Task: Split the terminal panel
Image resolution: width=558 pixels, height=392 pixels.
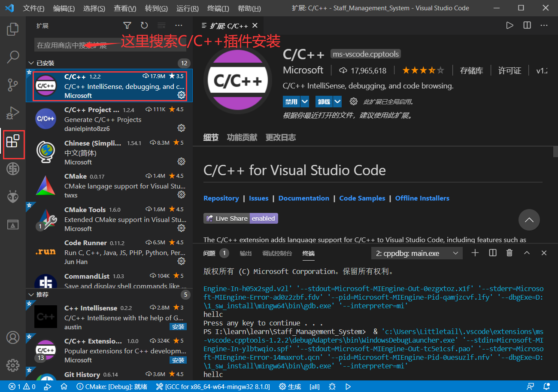Action: pyautogui.click(x=492, y=253)
